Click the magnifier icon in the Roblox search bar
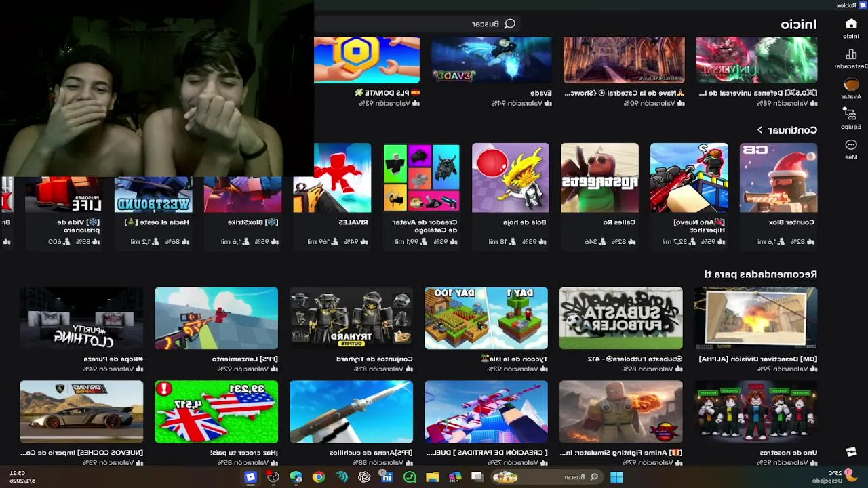Image resolution: width=868 pixels, height=488 pixels. pos(510,24)
